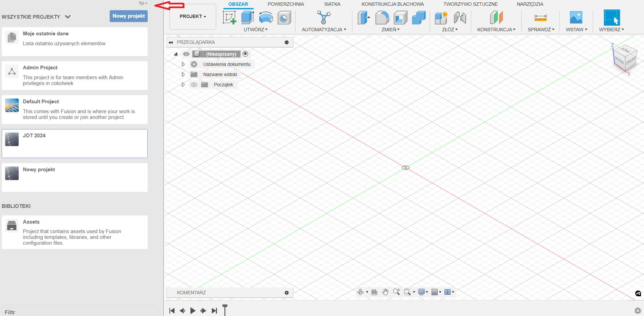Activate the (Niezapisany) component radio button
644x316 pixels.
(245, 54)
